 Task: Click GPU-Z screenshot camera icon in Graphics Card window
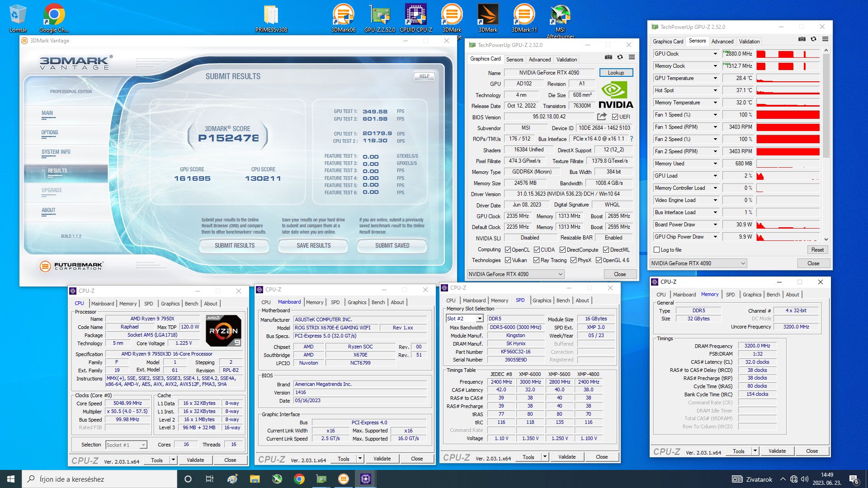point(609,57)
